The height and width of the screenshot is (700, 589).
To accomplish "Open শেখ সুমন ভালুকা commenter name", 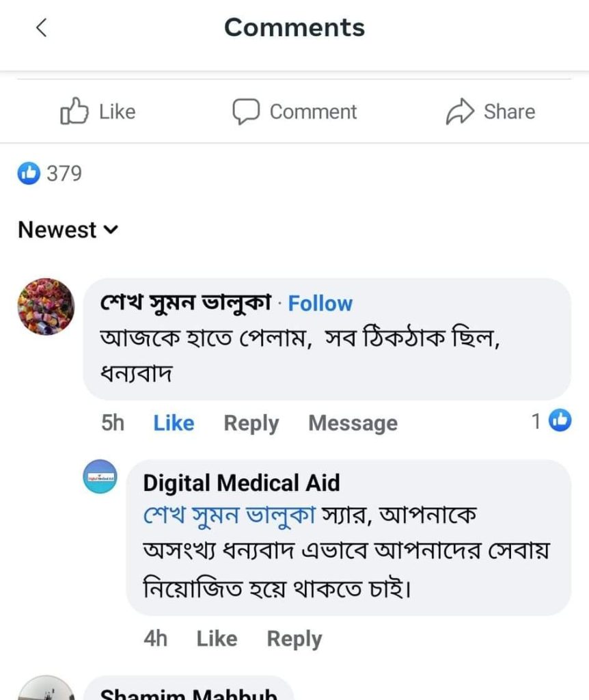I will coord(186,304).
